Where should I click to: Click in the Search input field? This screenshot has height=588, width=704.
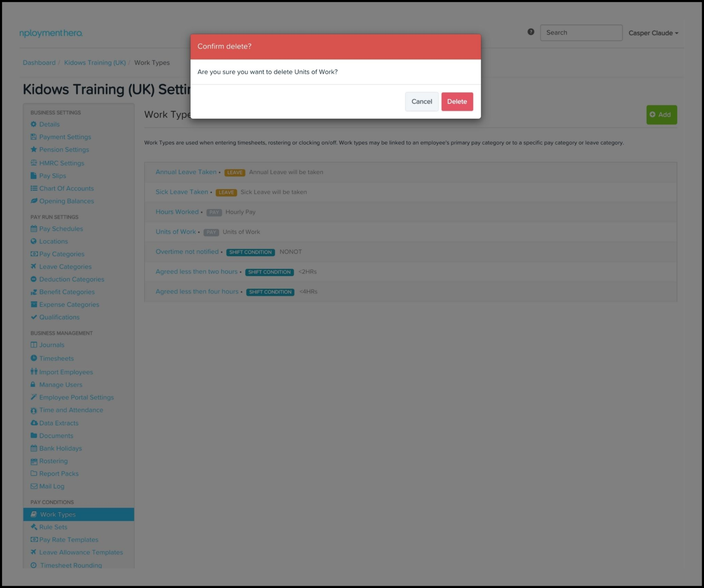tap(581, 33)
